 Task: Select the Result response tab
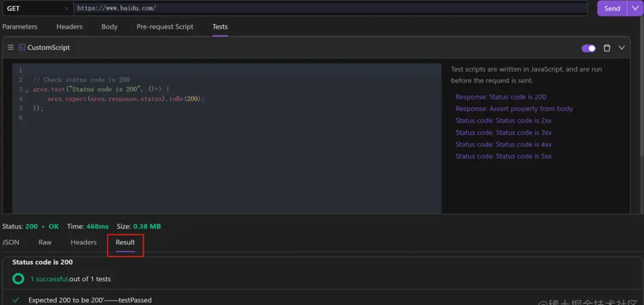(125, 242)
